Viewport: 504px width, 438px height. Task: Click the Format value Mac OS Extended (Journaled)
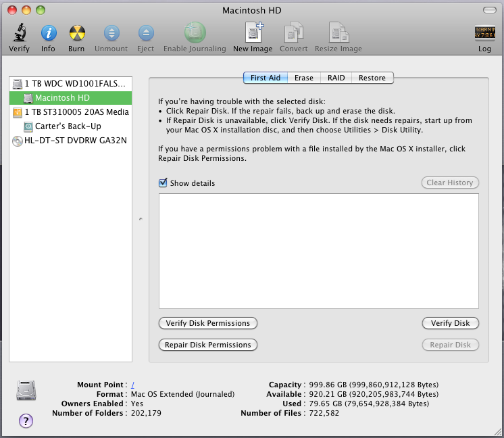182,394
